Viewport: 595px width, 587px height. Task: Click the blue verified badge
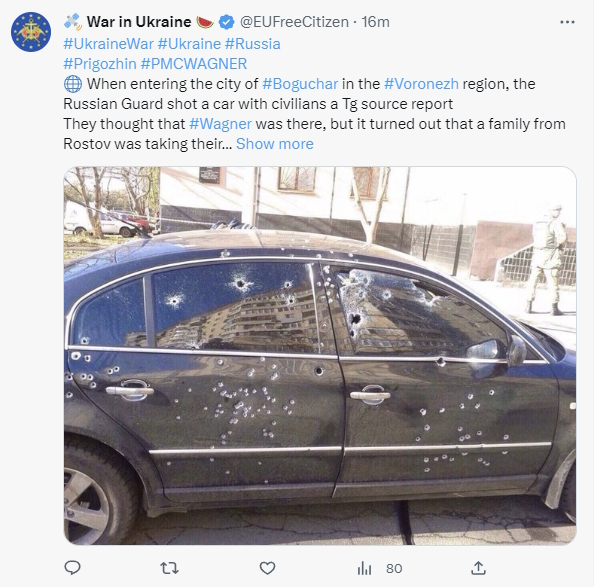(x=227, y=22)
